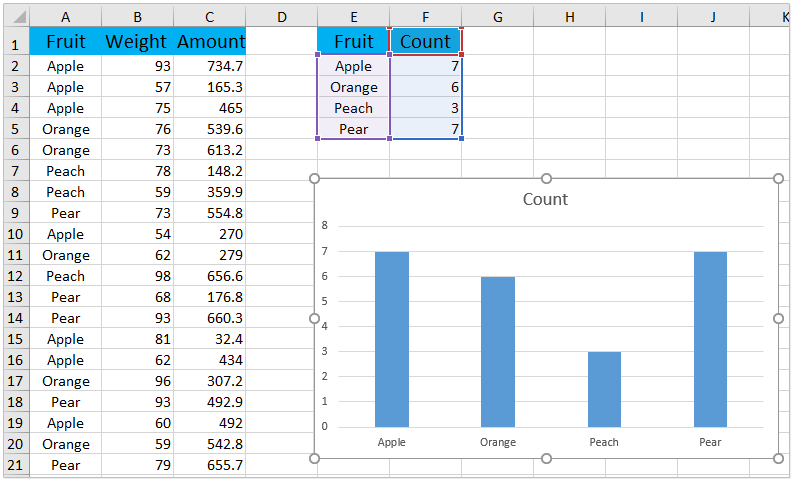The width and height of the screenshot is (794, 483).
Task: Click the chart's right-middle resize handle
Action: (779, 318)
